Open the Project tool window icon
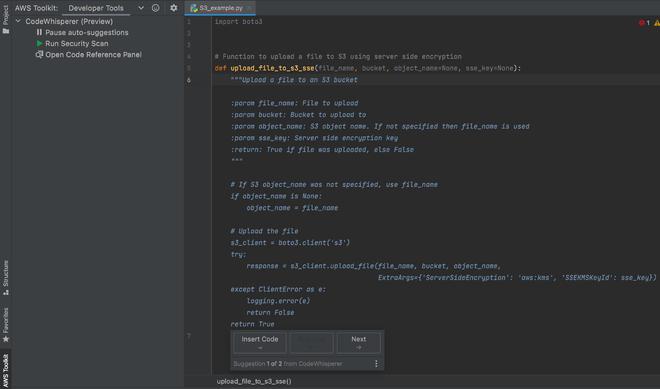Image resolution: width=660 pixels, height=389 pixels. [5, 20]
